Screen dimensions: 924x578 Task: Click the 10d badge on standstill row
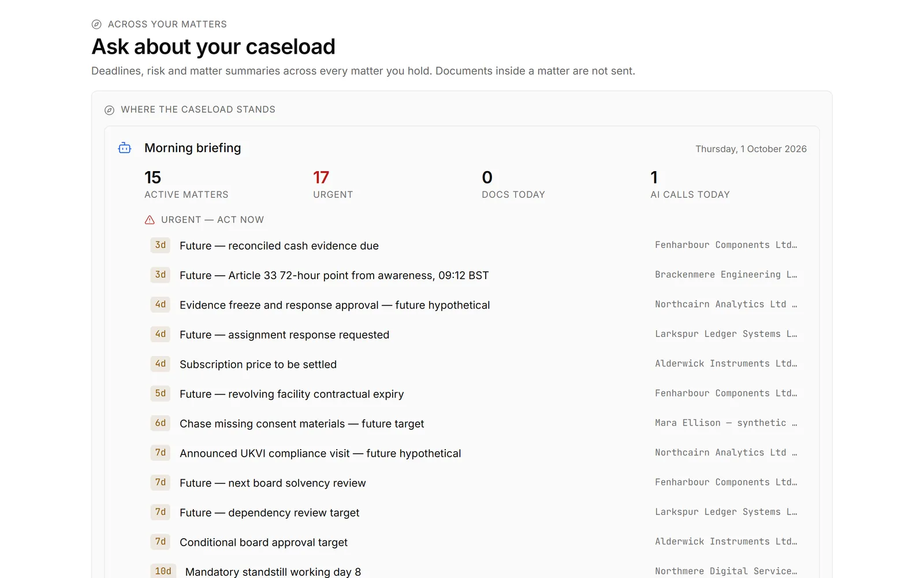point(163,571)
